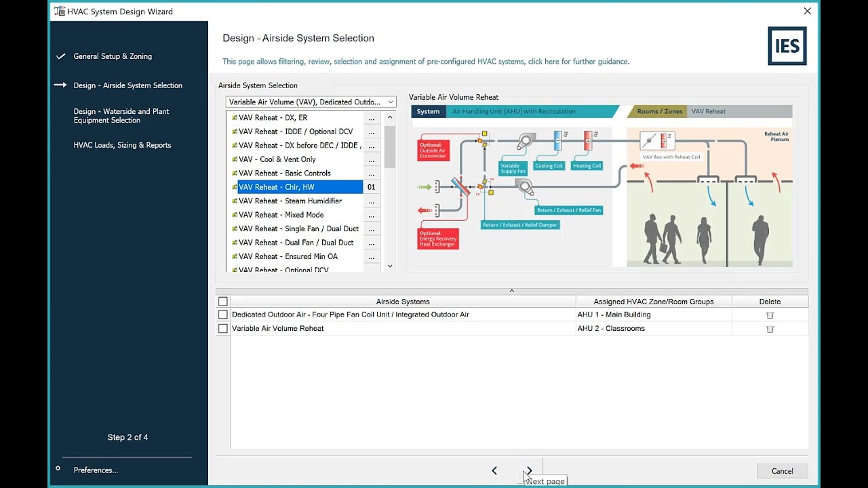Click the Cooling Coil icon in diagram

tap(557, 141)
